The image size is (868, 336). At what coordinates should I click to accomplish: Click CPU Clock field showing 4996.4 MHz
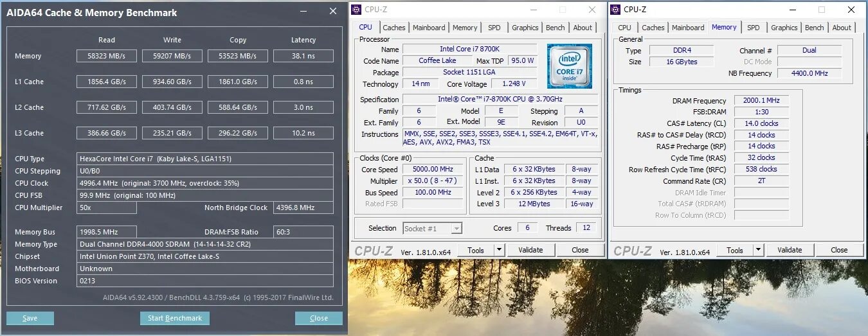point(205,183)
